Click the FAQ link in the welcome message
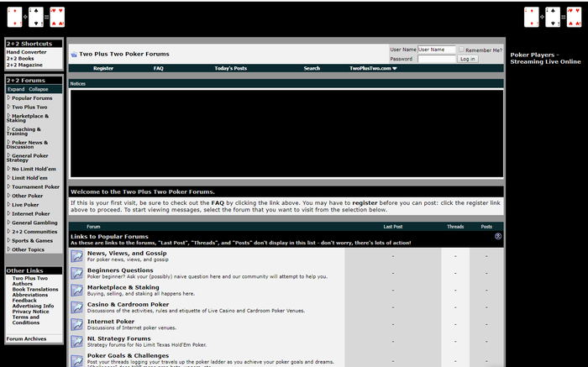588x367 pixels. (218, 203)
